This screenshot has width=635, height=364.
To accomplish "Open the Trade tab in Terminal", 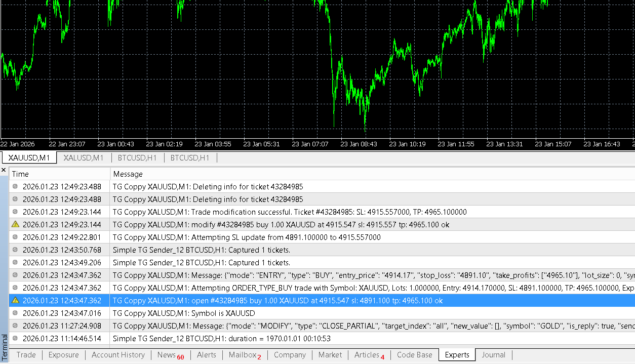I will (x=26, y=355).
